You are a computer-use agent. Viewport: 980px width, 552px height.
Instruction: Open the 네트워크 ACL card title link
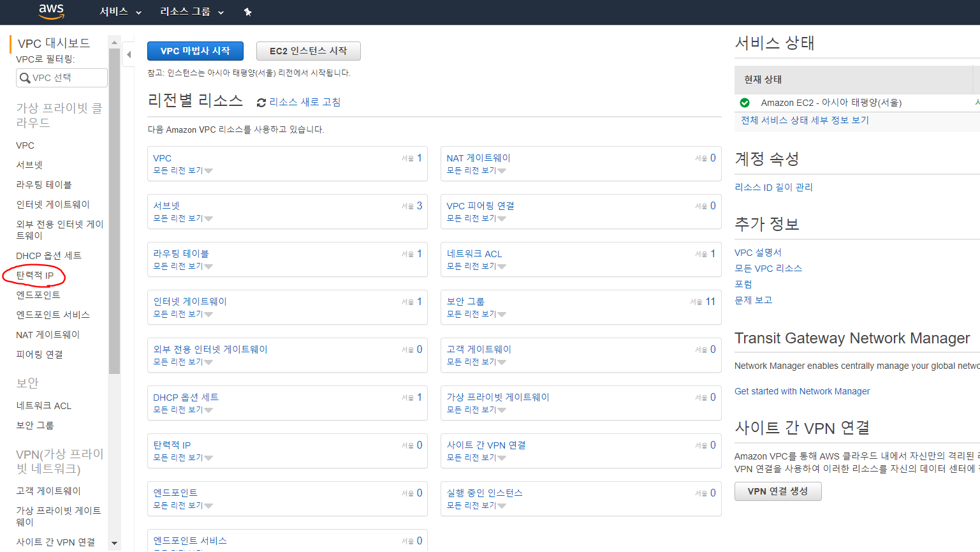(474, 254)
